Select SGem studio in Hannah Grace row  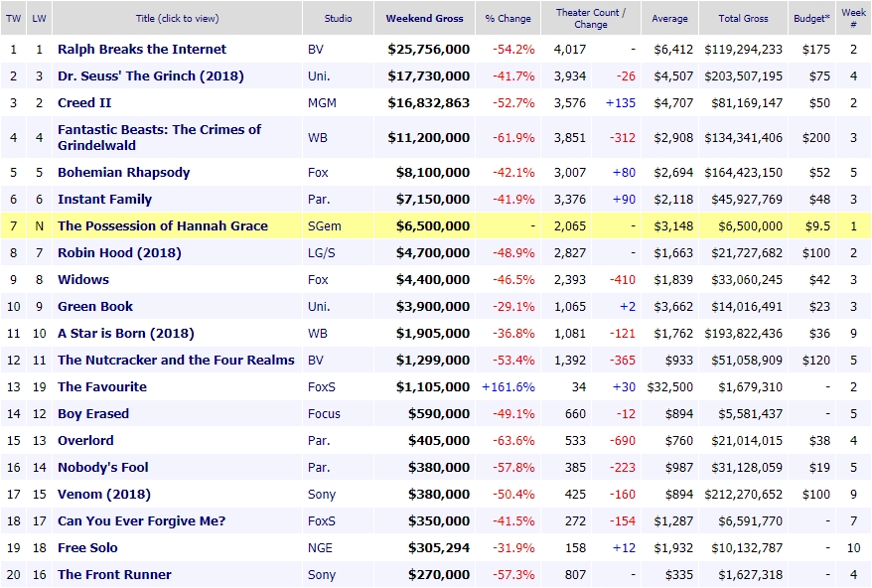click(324, 225)
